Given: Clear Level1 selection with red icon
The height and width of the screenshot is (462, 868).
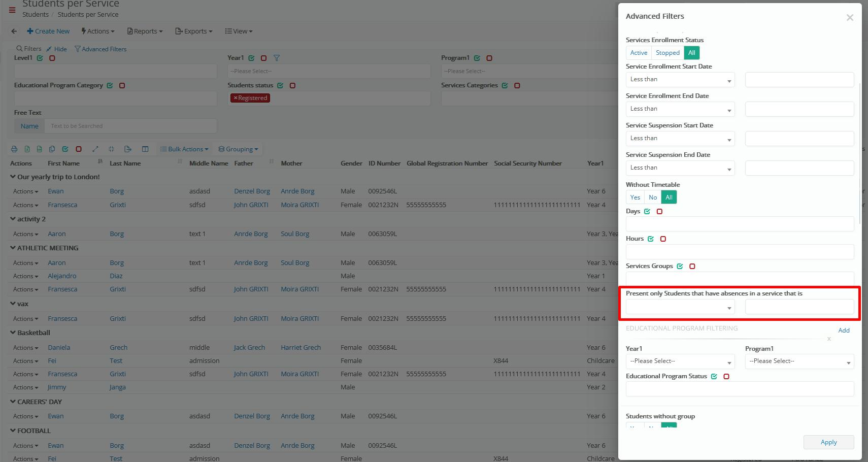Looking at the screenshot, I should (52, 58).
